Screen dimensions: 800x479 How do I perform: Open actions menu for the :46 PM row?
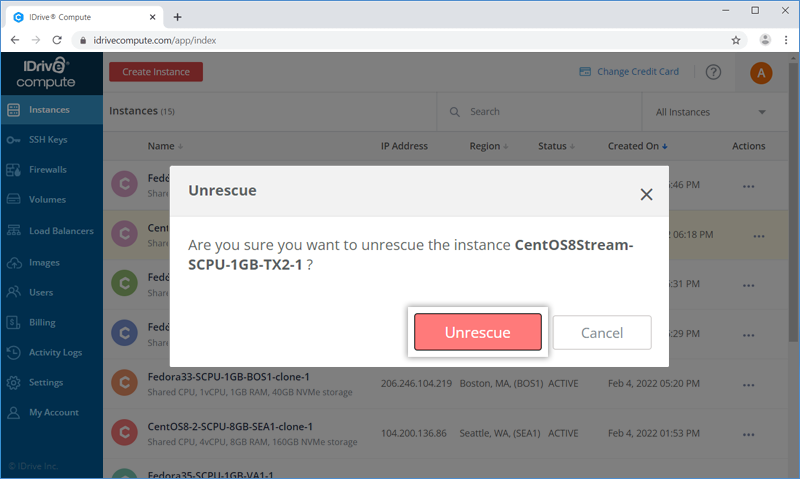click(x=748, y=186)
